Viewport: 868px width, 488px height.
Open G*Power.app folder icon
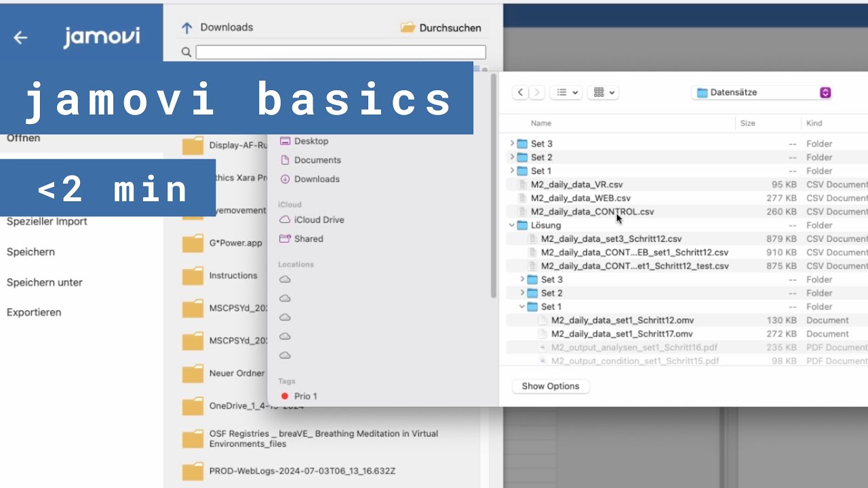[x=193, y=243]
